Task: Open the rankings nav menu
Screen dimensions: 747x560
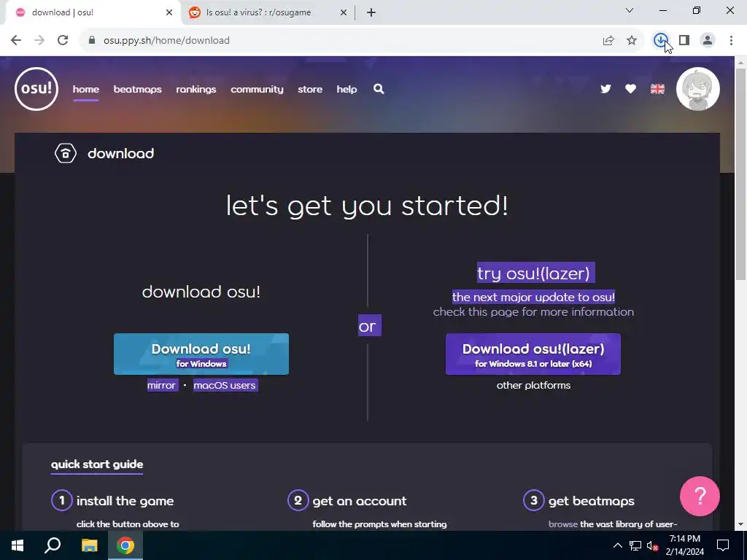Action: click(x=196, y=89)
